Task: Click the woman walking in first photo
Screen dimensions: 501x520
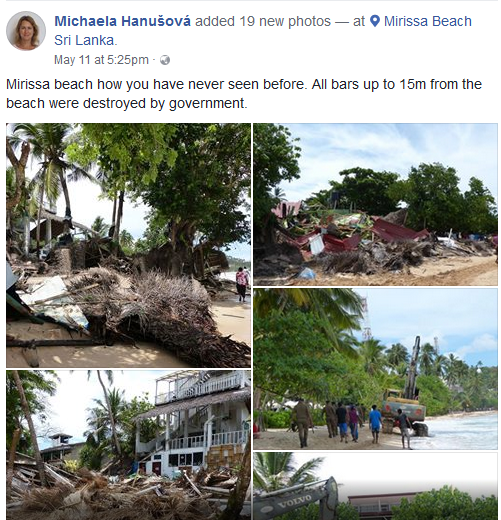Action: coord(242,284)
